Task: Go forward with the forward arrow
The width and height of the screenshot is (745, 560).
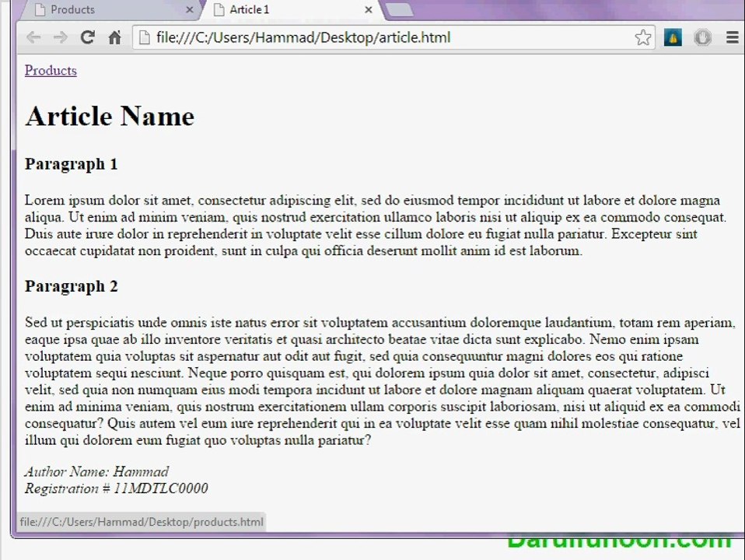Action: coord(61,37)
